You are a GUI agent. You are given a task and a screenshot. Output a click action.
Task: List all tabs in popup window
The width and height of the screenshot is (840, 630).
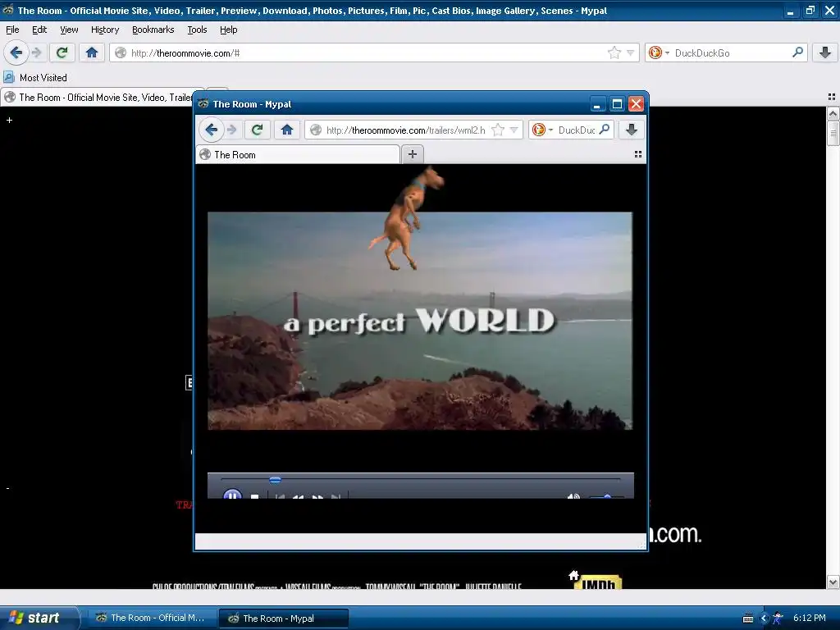point(637,154)
